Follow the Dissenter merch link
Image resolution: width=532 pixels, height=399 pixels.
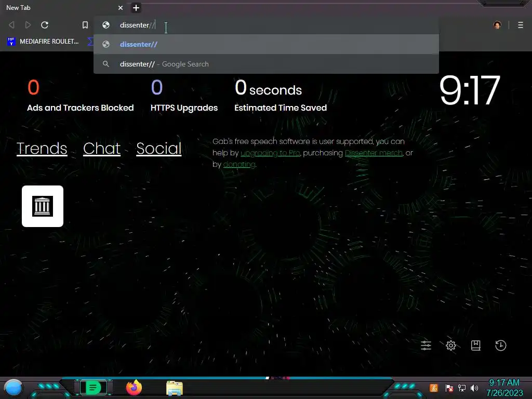(374, 153)
